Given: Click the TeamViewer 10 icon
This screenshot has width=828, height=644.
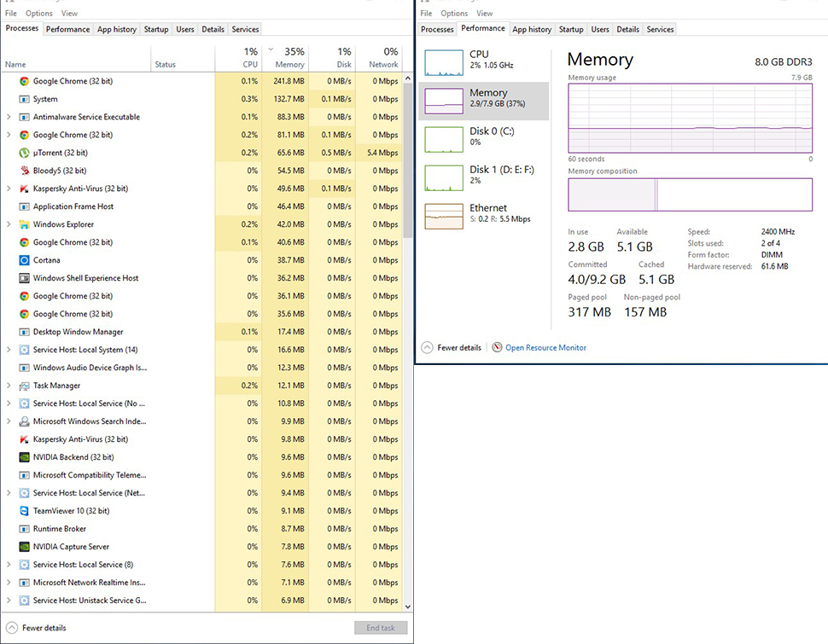Looking at the screenshot, I should [25, 511].
